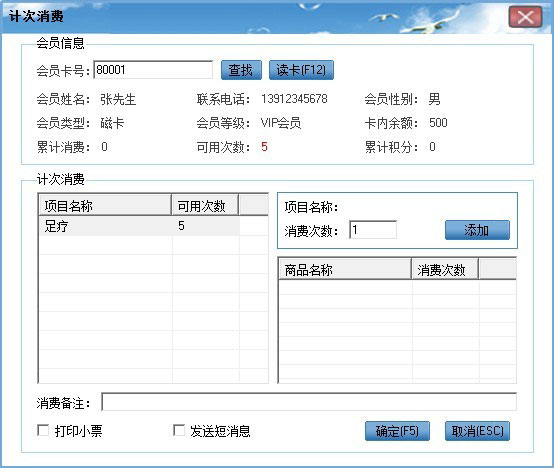Focus the 消费次数 input box
Viewport: 554px width, 468px height.
click(373, 230)
